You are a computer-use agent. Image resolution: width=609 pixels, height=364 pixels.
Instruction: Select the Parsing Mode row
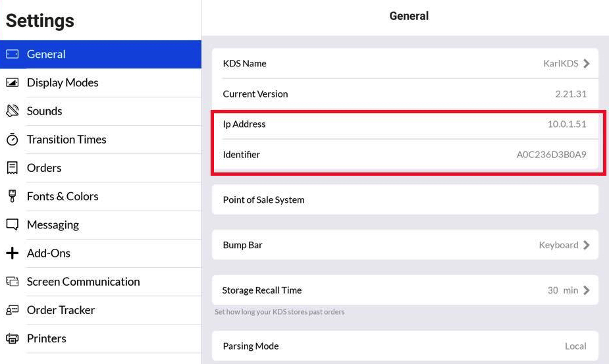[404, 346]
